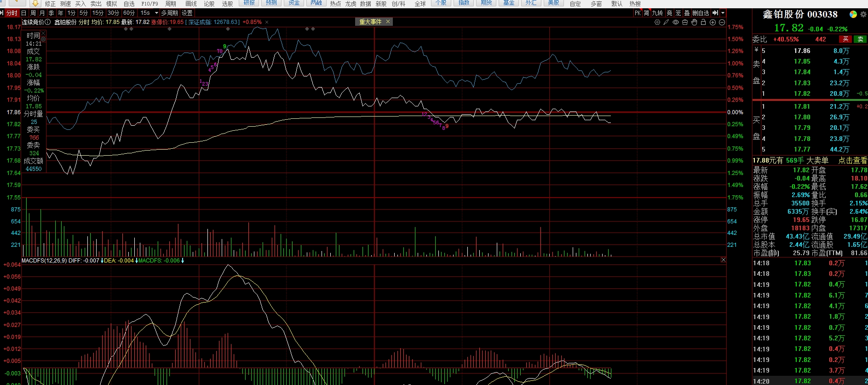868x385 pixels.
Task: Click the 竞 auction icon
Action: point(669,13)
